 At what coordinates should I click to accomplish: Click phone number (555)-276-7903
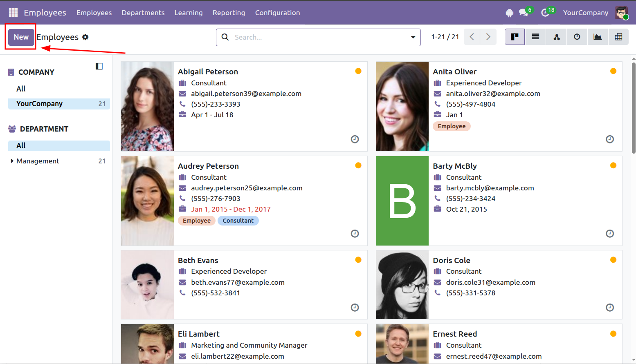(216, 199)
